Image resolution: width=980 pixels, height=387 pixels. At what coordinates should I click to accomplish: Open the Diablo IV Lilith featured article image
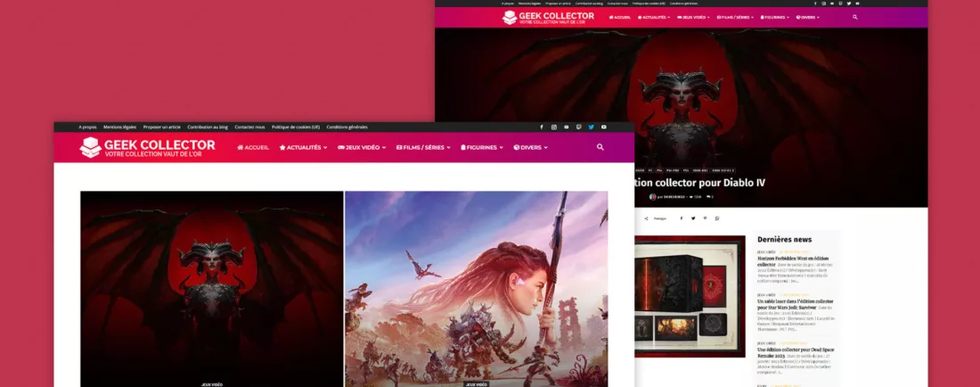[212, 289]
